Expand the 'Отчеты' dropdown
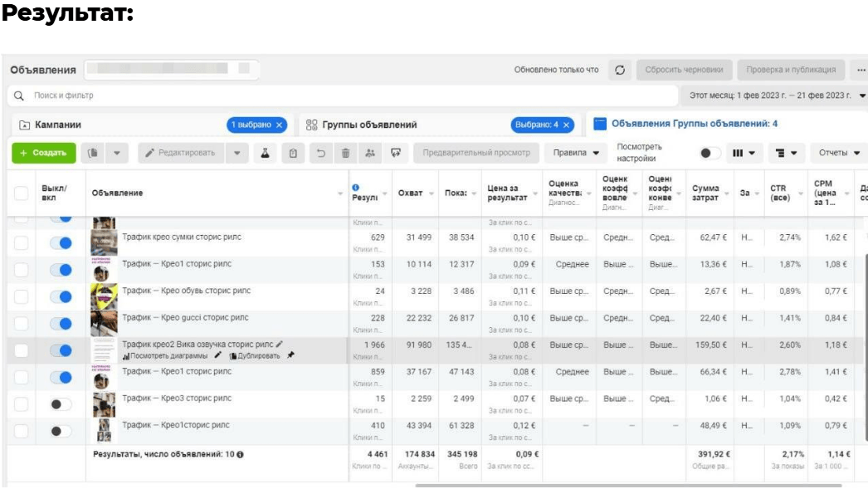 838,153
